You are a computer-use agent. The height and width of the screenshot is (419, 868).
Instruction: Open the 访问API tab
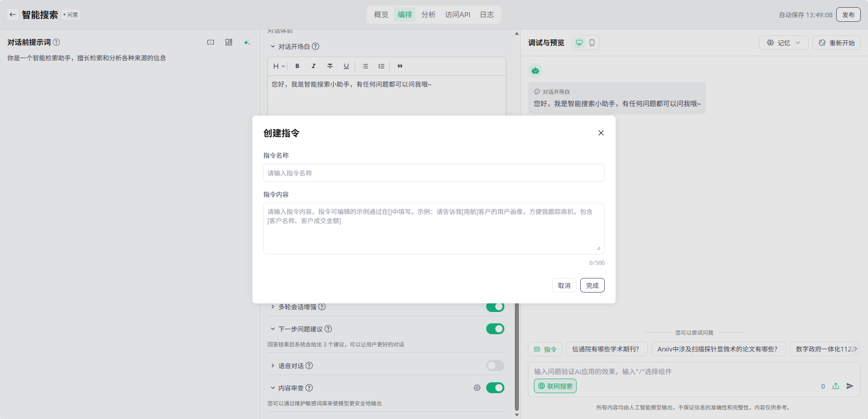coord(457,15)
